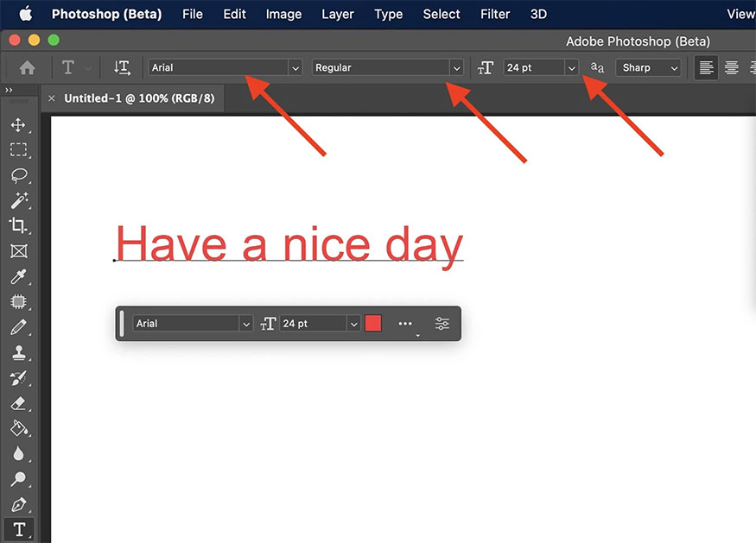Click the three-dots more options button
756x543 pixels.
click(x=405, y=324)
